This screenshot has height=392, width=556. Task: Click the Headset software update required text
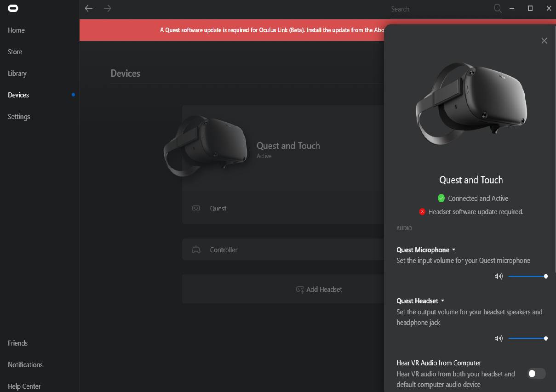(x=476, y=212)
